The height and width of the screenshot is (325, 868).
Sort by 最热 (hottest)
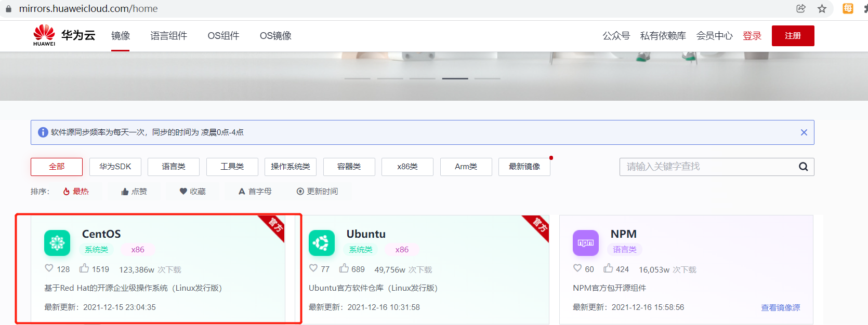click(76, 192)
